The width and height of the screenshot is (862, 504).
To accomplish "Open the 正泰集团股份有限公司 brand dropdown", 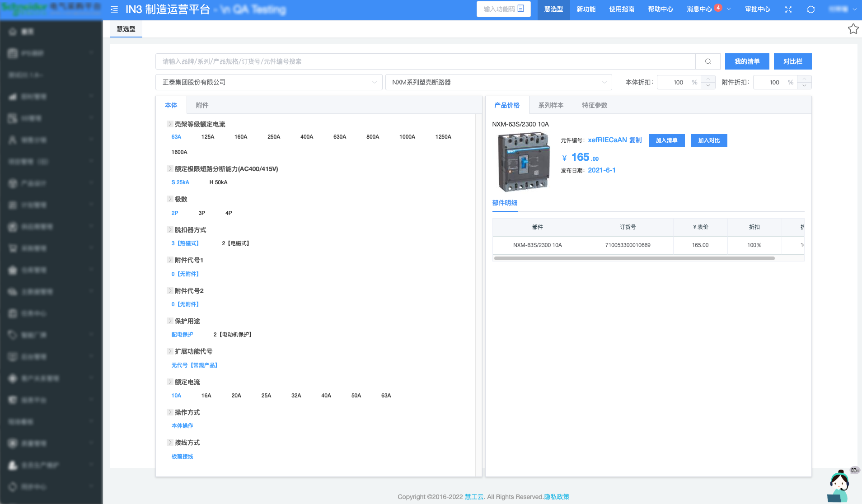I will pos(269,82).
